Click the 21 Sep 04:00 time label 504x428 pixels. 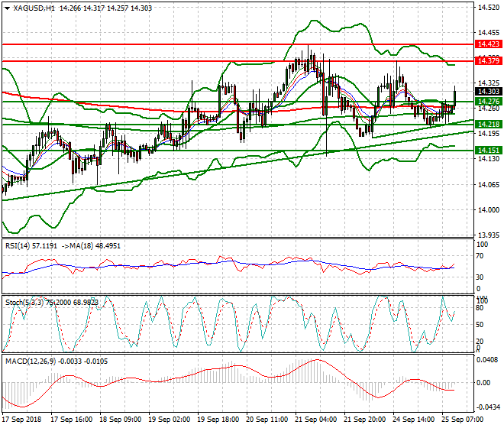pyautogui.click(x=315, y=420)
